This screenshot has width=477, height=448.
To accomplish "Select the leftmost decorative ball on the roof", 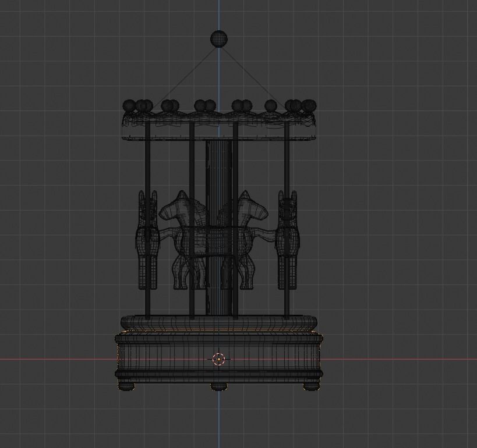I will click(x=129, y=105).
